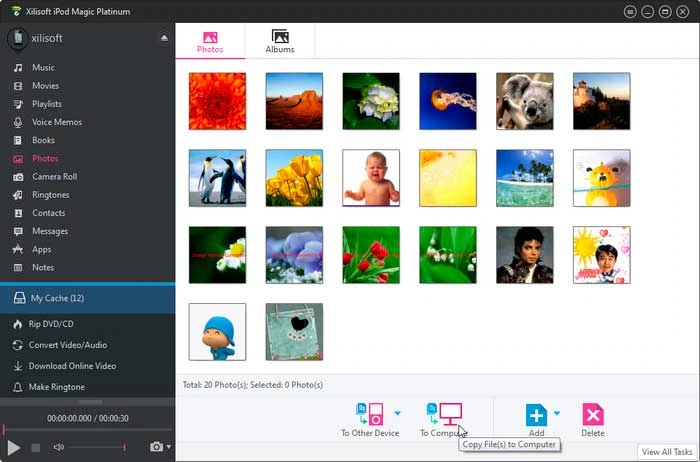700x462 pixels.
Task: Expand the To Other Device dropdown arrow
Action: (x=397, y=413)
